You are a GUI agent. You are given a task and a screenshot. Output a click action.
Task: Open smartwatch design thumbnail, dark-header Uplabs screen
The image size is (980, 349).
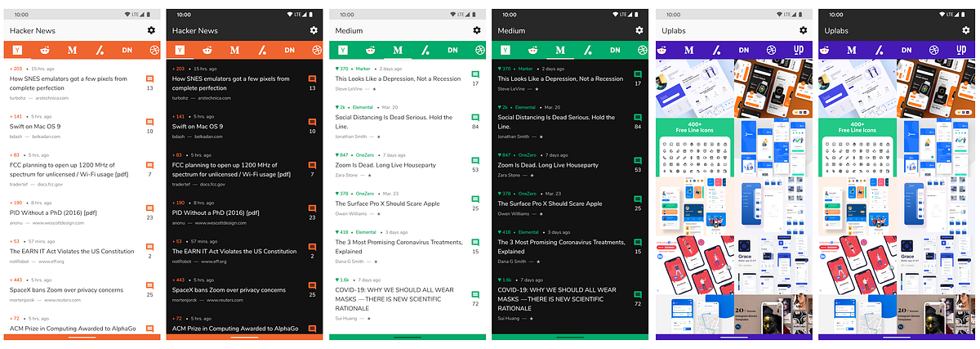936,89
